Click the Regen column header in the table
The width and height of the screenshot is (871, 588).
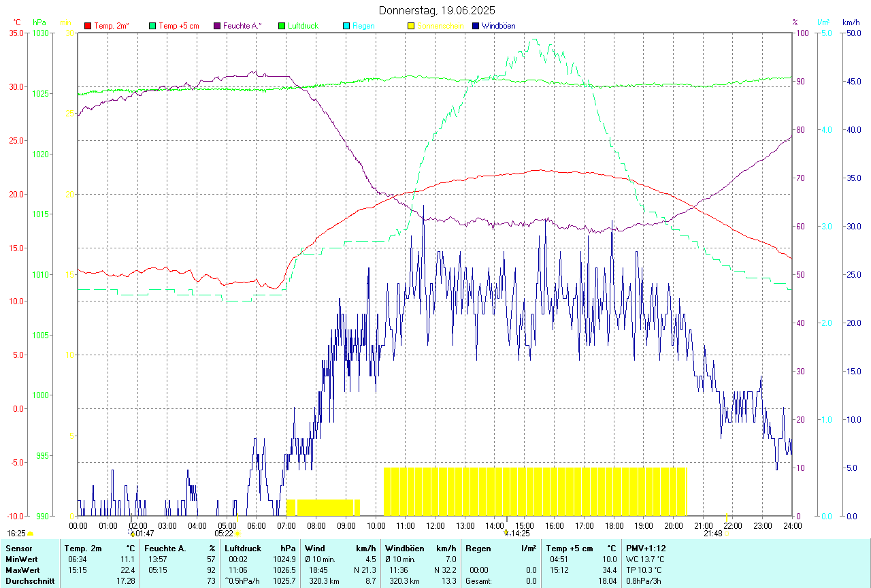(478, 548)
